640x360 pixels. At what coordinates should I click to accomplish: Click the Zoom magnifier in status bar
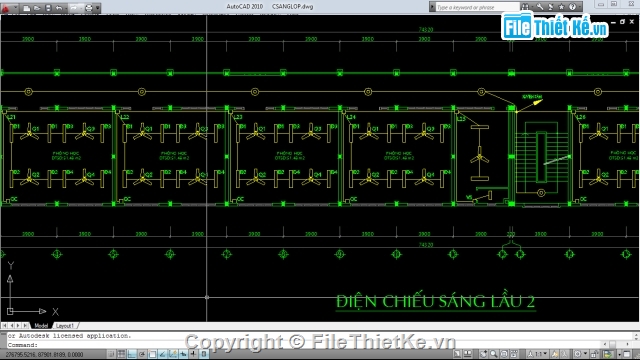(x=494, y=354)
